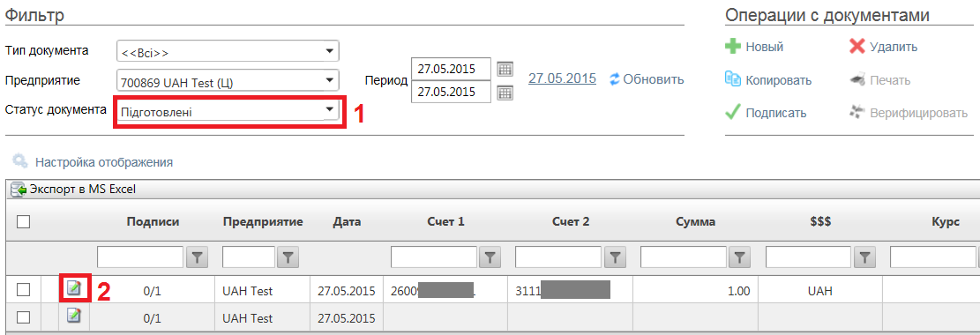
Task: Open calendar for period end date
Action: [505, 93]
